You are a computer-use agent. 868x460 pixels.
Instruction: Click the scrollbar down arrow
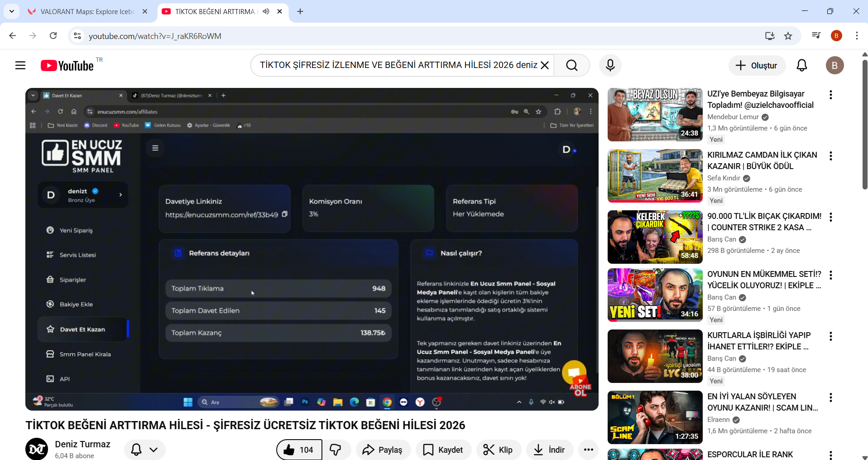864,457
